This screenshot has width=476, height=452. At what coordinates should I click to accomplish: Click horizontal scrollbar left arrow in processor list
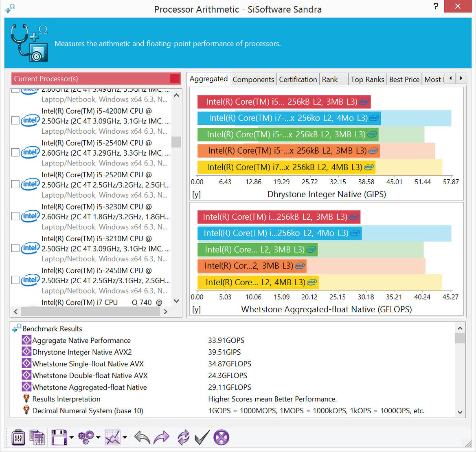[x=15, y=311]
